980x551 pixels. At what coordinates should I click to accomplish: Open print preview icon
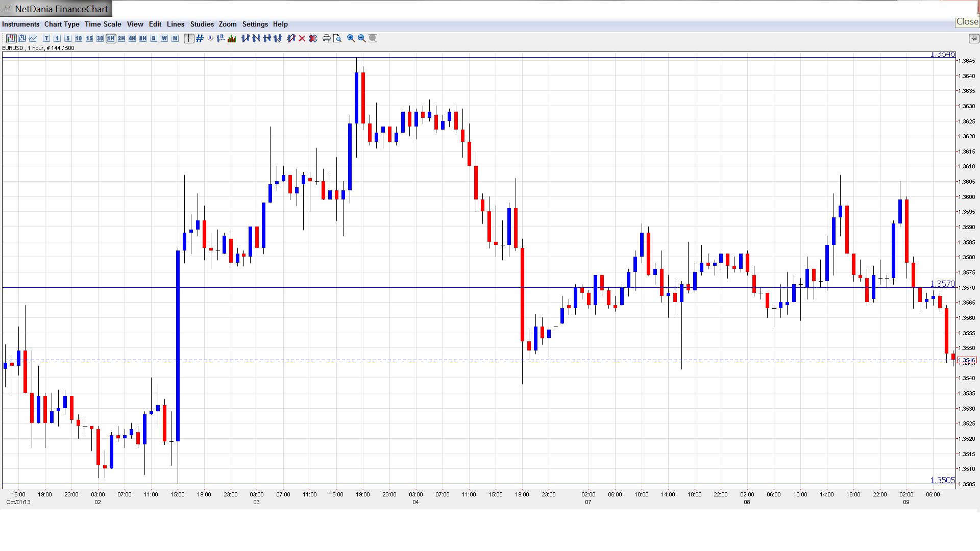337,38
